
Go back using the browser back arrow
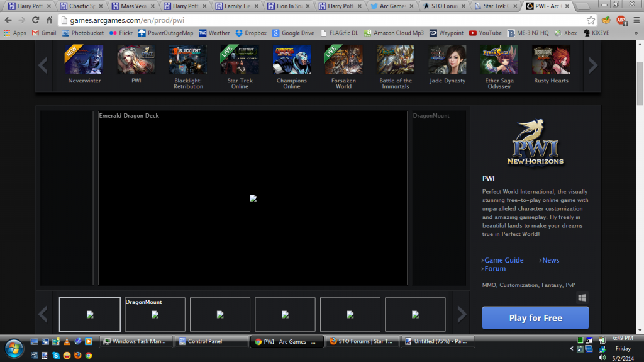(8, 20)
